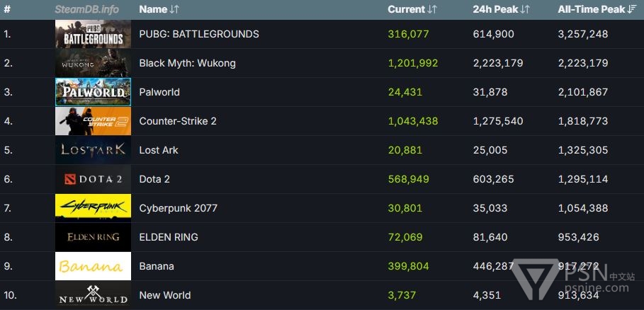The width and height of the screenshot is (644, 310).
Task: Open Palworld game thumbnail image
Action: coord(94,92)
